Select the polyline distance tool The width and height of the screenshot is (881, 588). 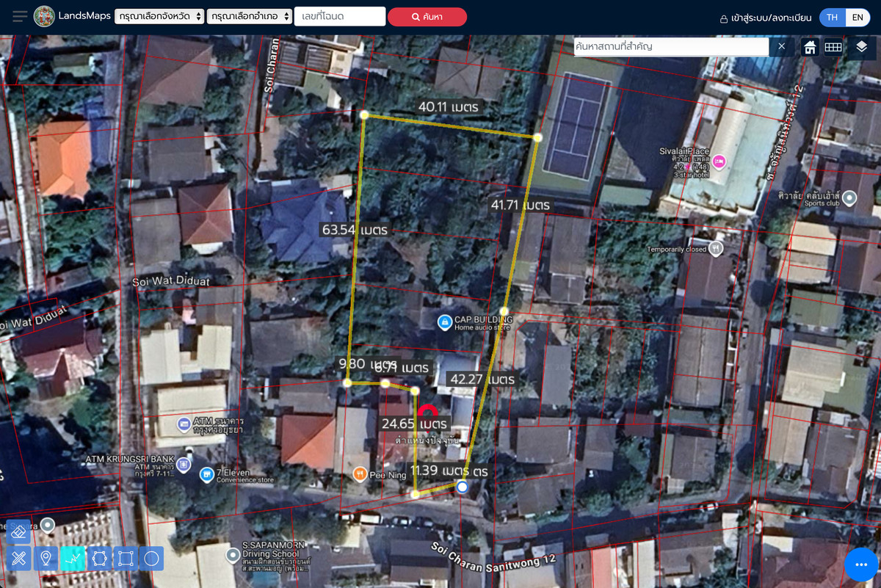(73, 559)
